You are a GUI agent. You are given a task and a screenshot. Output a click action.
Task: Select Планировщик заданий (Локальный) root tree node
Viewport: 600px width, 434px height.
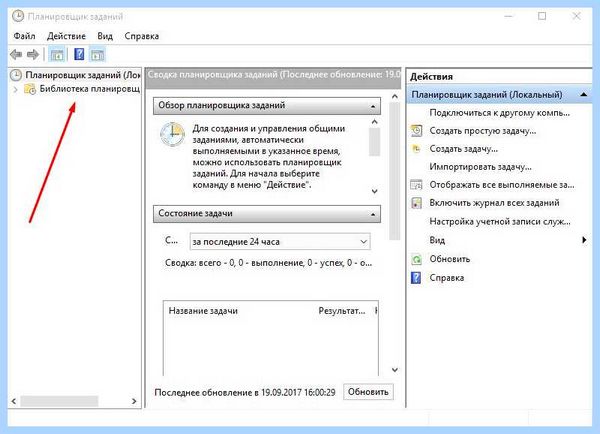[x=83, y=75]
